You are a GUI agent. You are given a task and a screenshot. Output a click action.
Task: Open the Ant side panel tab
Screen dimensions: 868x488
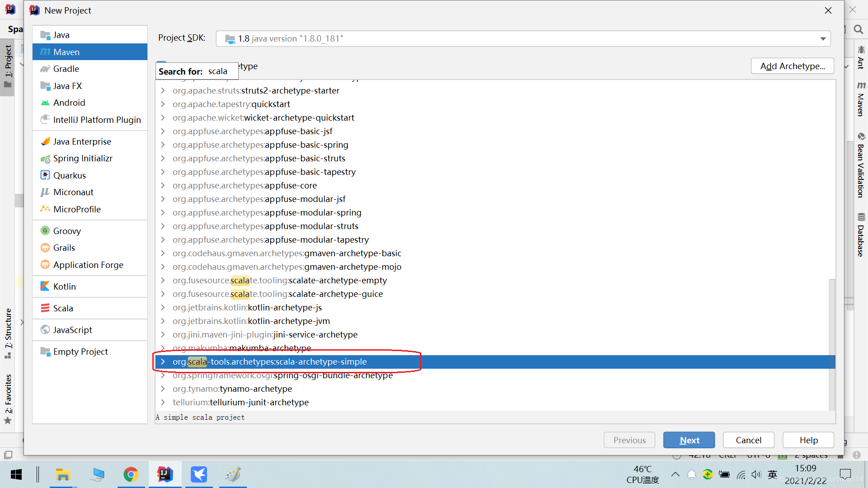[861, 57]
